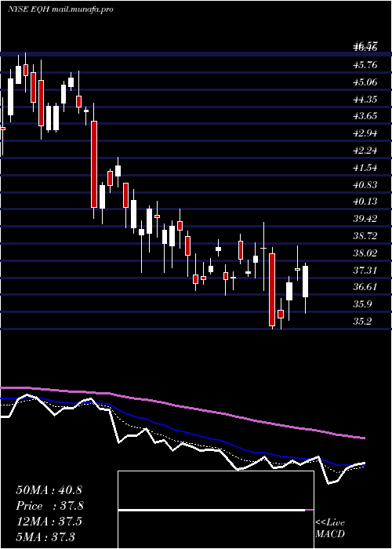Click the large red candle falling from 43.65 to 40.13
392x549 pixels.
coord(94,164)
